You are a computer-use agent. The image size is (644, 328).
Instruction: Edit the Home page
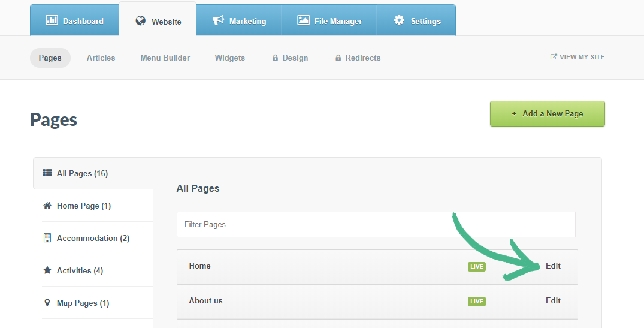553,266
